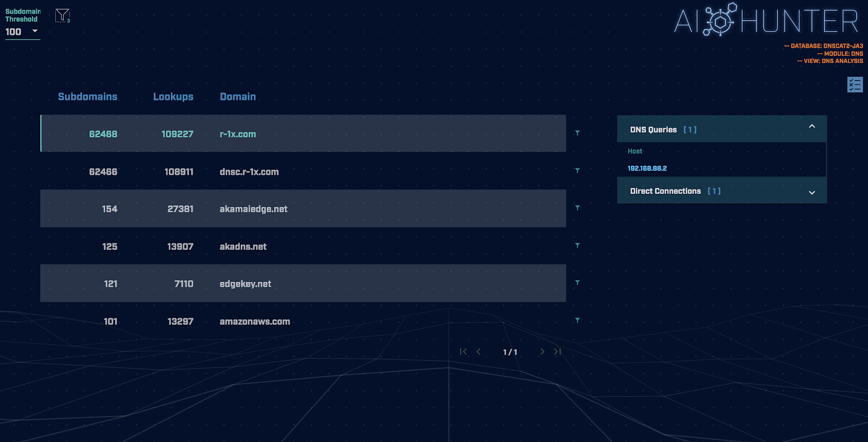Filter the akamaiedge.net row

[577, 208]
